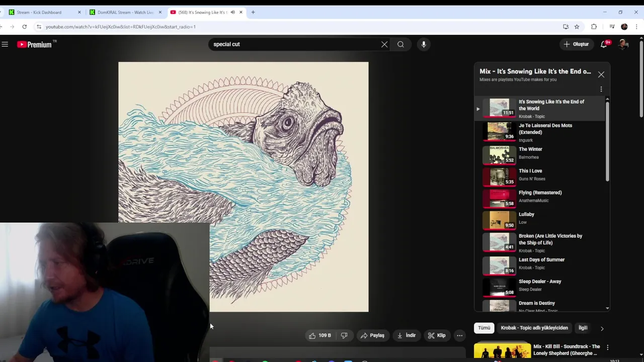
Task: Open the browser extensions puzzle icon
Action: [594, 27]
